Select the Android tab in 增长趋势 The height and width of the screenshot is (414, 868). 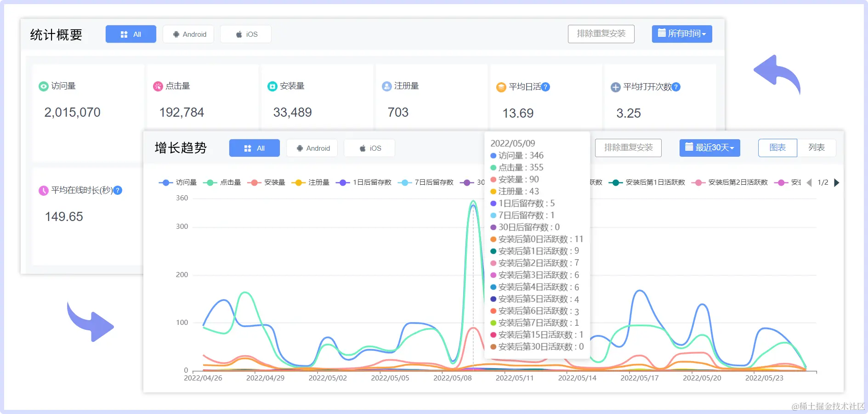312,148
